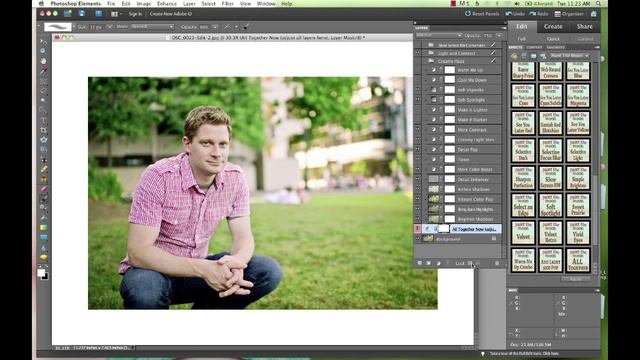Image resolution: width=640 pixels, height=360 pixels.
Task: Select the Gradient tool
Action: tap(43, 227)
